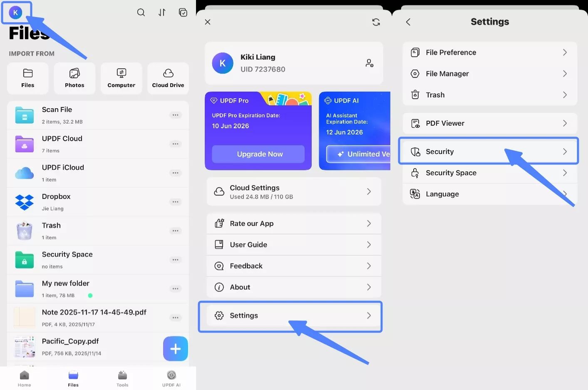Tap the account switch icon beside Kiki Liang

click(x=370, y=63)
